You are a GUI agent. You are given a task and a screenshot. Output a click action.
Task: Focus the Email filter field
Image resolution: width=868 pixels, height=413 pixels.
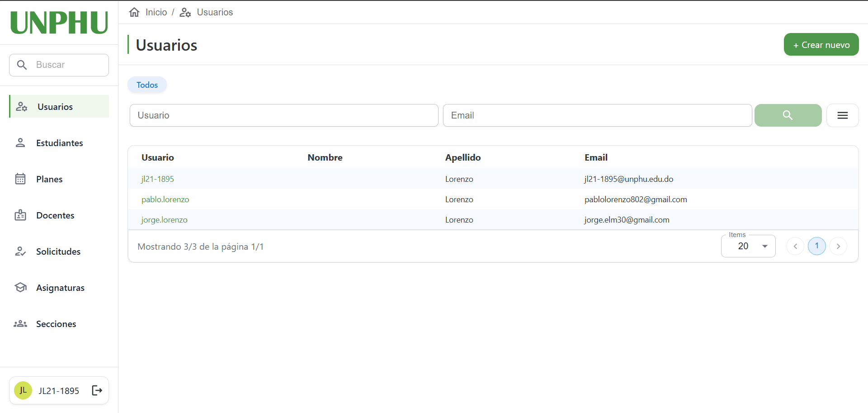coord(597,115)
